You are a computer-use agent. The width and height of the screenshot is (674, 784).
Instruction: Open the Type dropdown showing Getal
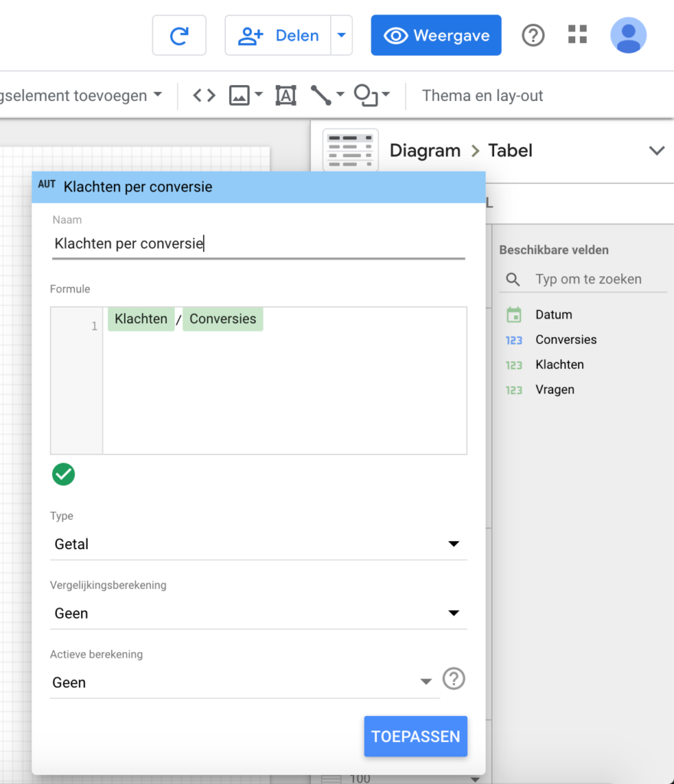258,544
